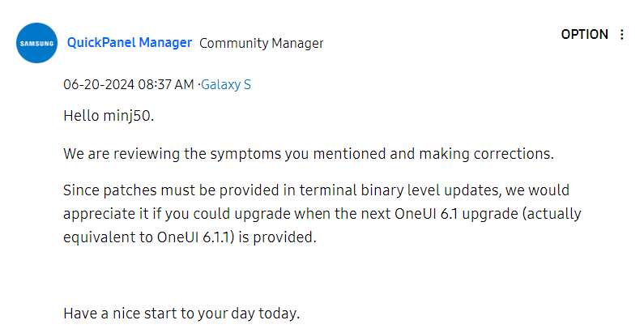
Task: Click the username minj50 in the greeting
Action: (x=128, y=115)
